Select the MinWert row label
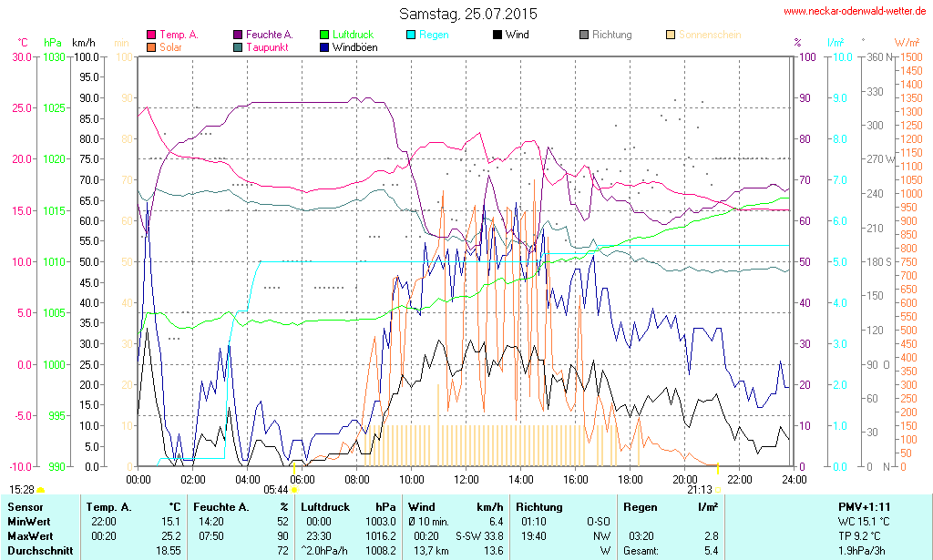Viewport: 933px width, 560px height. [x=29, y=522]
